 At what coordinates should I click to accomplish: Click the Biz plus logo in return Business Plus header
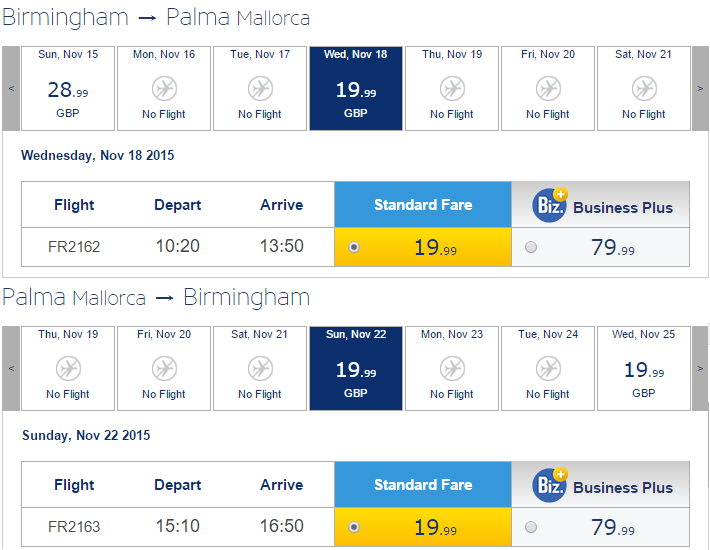(550, 485)
